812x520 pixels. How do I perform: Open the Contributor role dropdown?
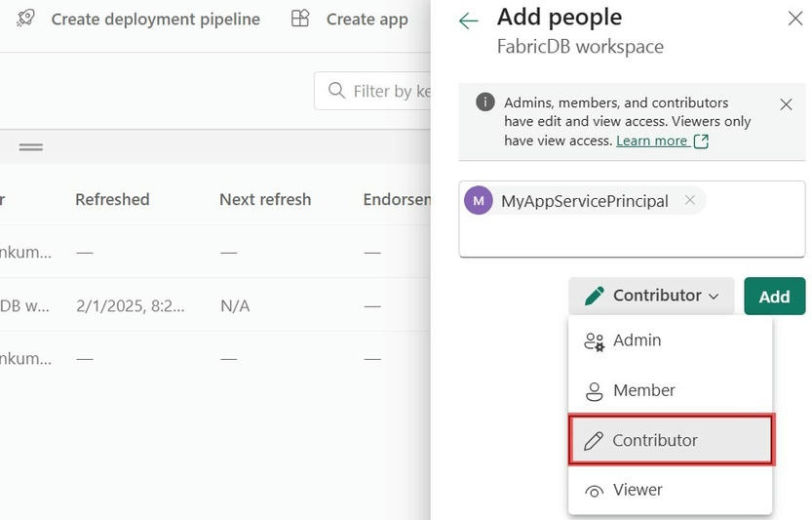click(652, 296)
